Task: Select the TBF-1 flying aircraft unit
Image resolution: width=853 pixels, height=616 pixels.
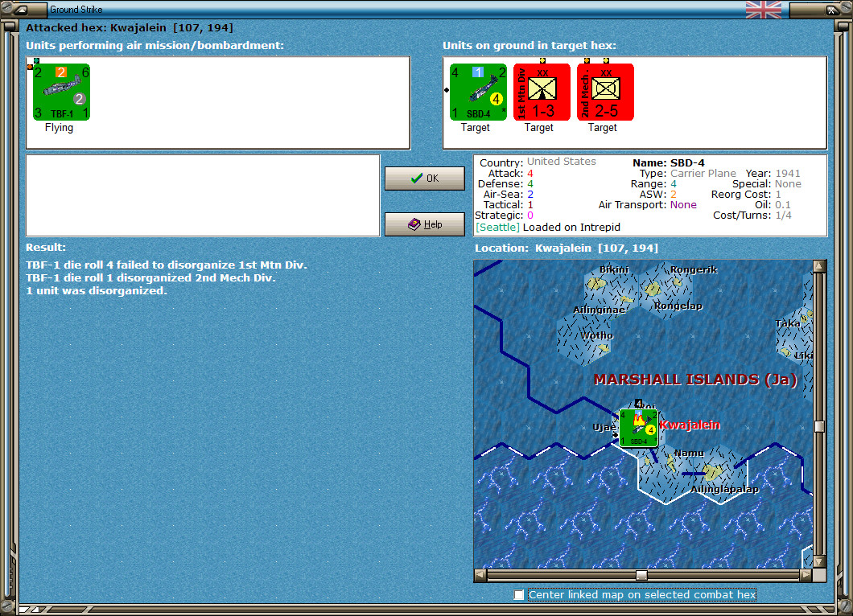Action: click(61, 92)
